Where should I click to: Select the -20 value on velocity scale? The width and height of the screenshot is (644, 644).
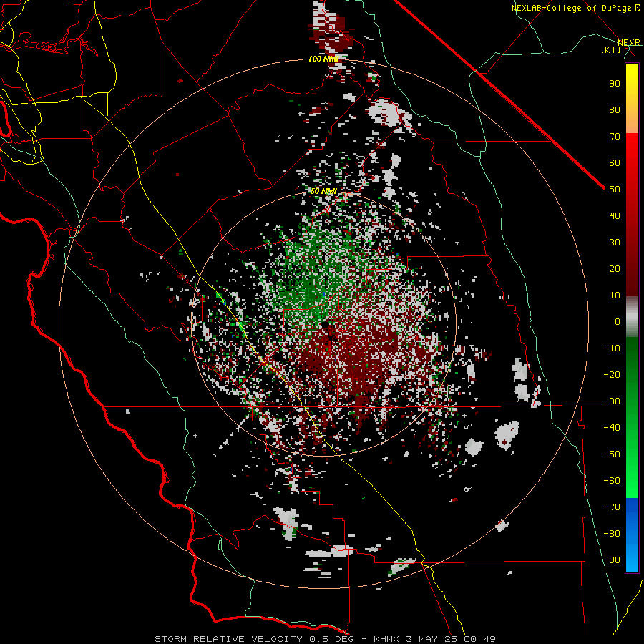[x=612, y=374]
